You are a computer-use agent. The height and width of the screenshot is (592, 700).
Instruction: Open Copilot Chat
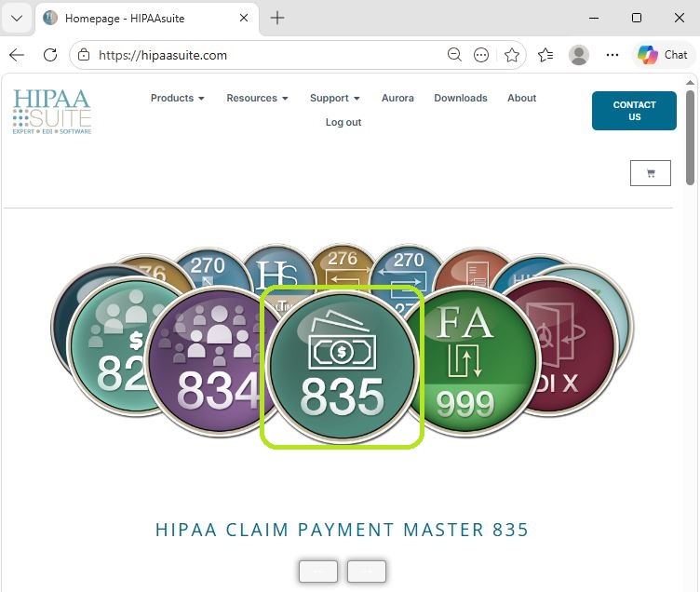pyautogui.click(x=663, y=55)
